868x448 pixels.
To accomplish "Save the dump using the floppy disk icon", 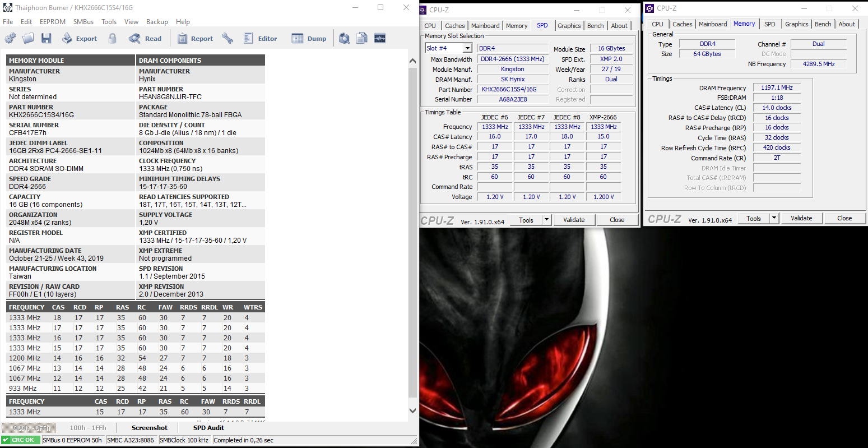I will coord(47,39).
